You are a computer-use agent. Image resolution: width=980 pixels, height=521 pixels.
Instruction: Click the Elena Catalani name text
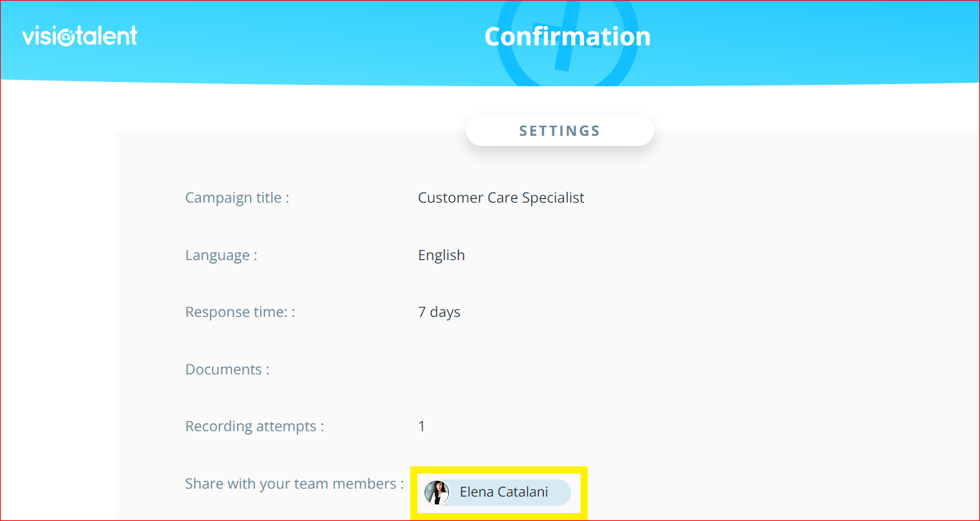coord(504,492)
